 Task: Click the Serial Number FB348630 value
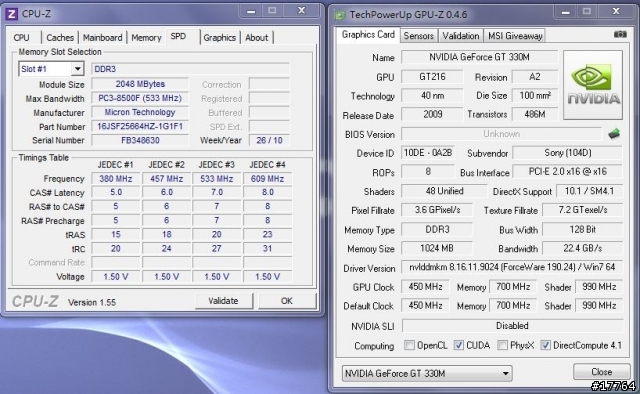[140, 140]
